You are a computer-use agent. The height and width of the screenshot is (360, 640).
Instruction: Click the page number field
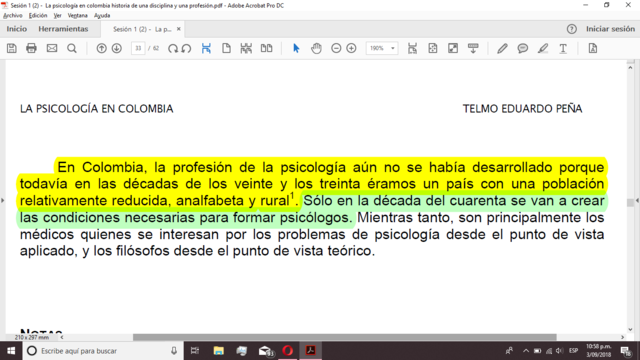pos(138,48)
